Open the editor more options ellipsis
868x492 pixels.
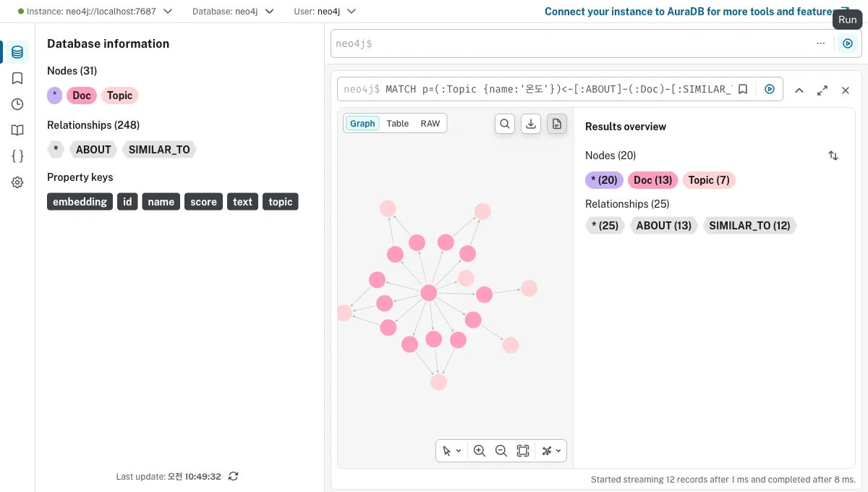(821, 43)
